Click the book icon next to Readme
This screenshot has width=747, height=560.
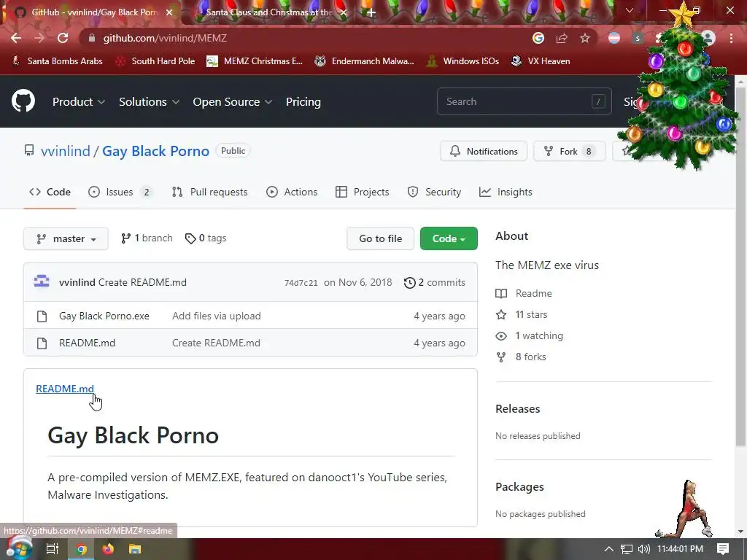click(x=501, y=293)
